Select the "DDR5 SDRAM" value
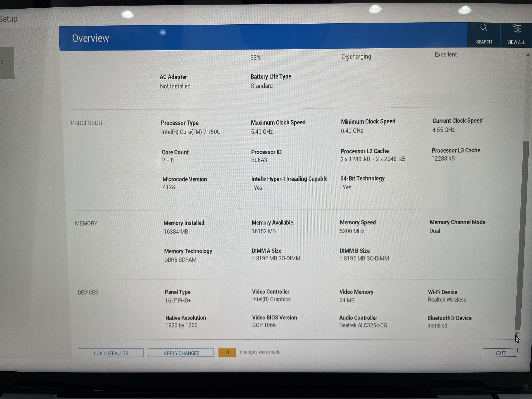This screenshot has width=532, height=399. coord(180,260)
